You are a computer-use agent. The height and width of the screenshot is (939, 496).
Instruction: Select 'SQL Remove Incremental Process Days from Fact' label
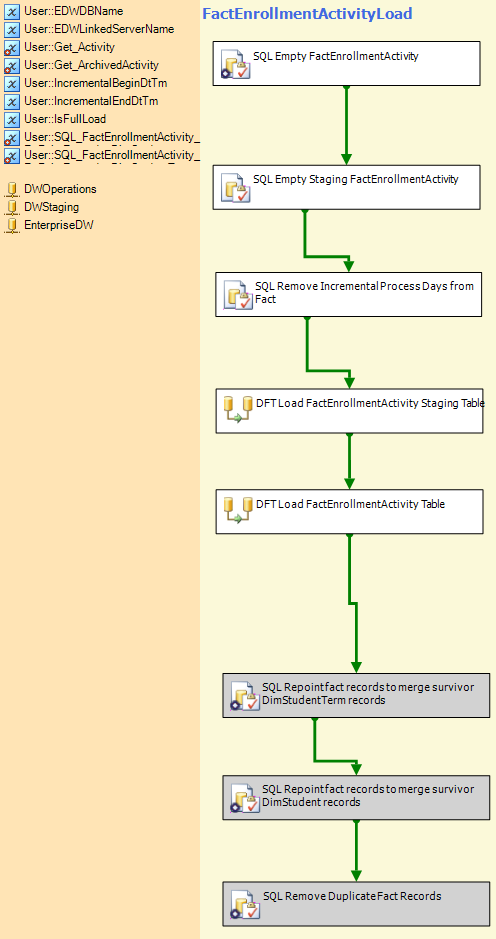point(364,293)
